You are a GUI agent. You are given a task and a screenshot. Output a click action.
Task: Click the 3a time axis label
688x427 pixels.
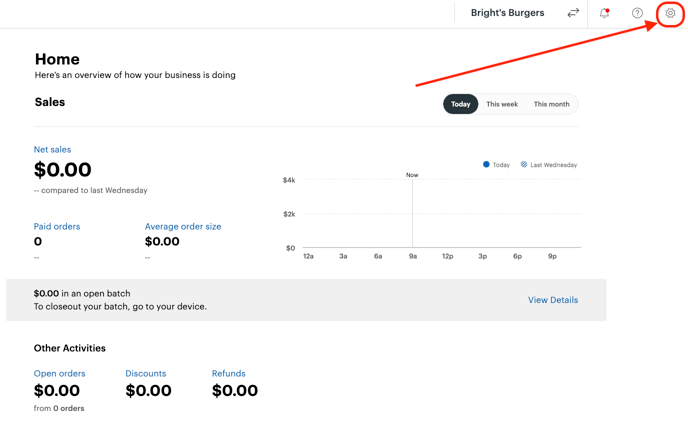[x=343, y=256]
